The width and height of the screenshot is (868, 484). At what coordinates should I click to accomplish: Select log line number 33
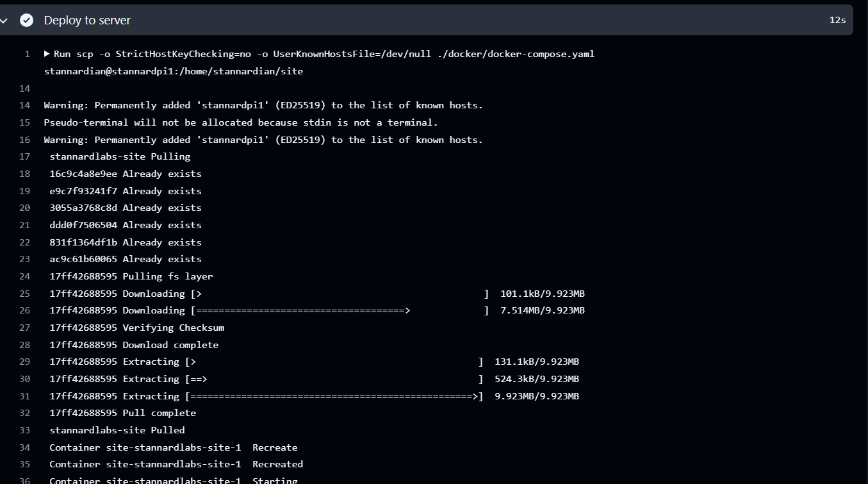coord(25,430)
